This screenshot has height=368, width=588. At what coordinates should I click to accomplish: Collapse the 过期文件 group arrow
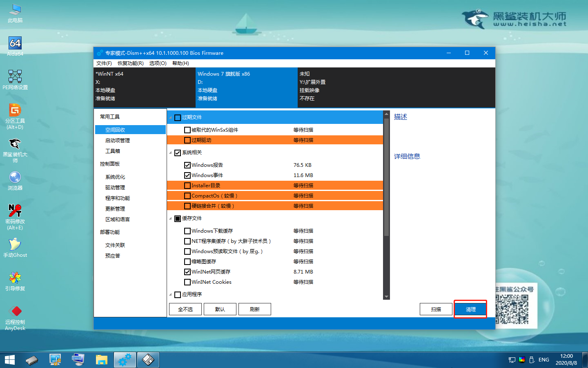coord(171,118)
